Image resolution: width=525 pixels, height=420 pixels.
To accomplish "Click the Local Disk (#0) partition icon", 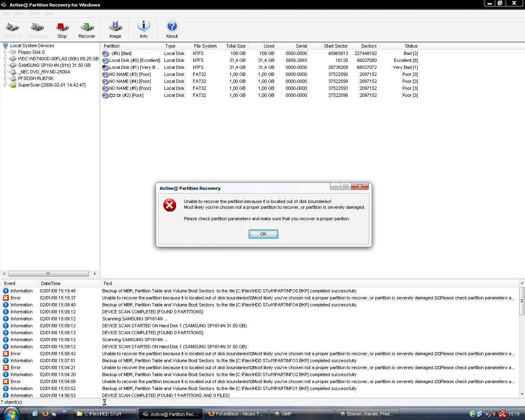I will click(x=105, y=60).
